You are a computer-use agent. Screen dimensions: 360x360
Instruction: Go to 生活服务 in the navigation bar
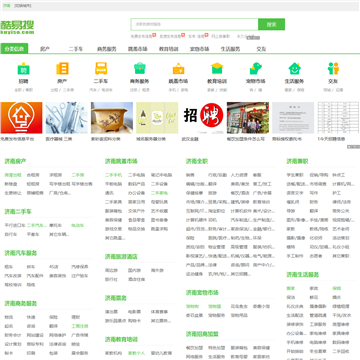tap(230, 49)
